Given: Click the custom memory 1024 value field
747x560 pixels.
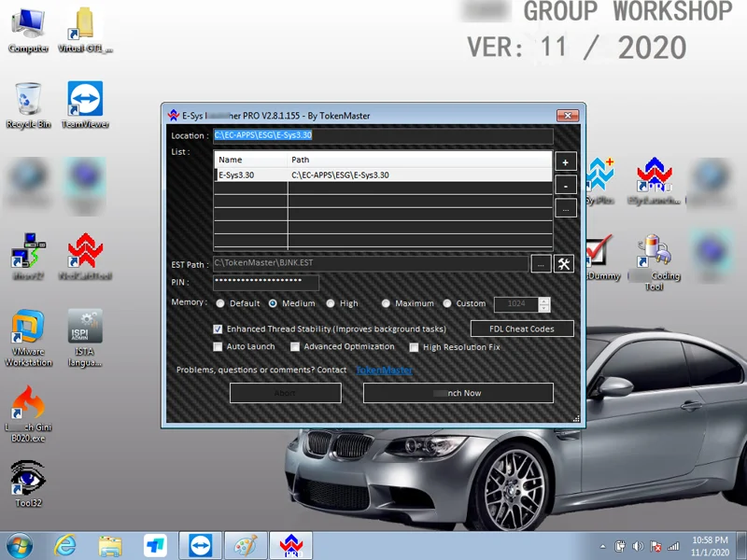Looking at the screenshot, I should (x=516, y=304).
